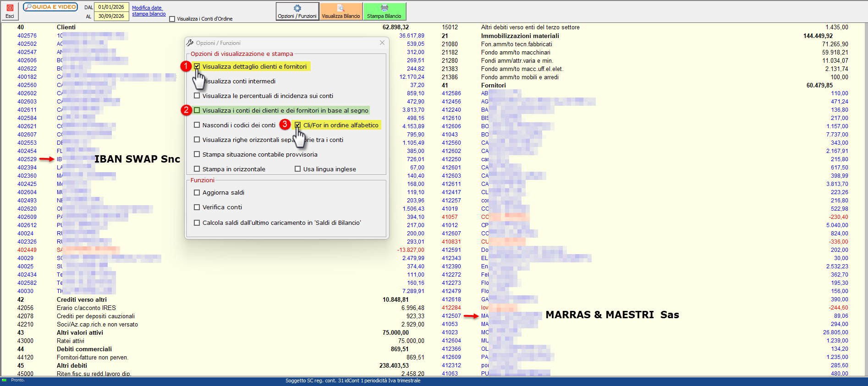
Task: Click Visualizza Bilancio toolbar button
Action: coord(341,11)
